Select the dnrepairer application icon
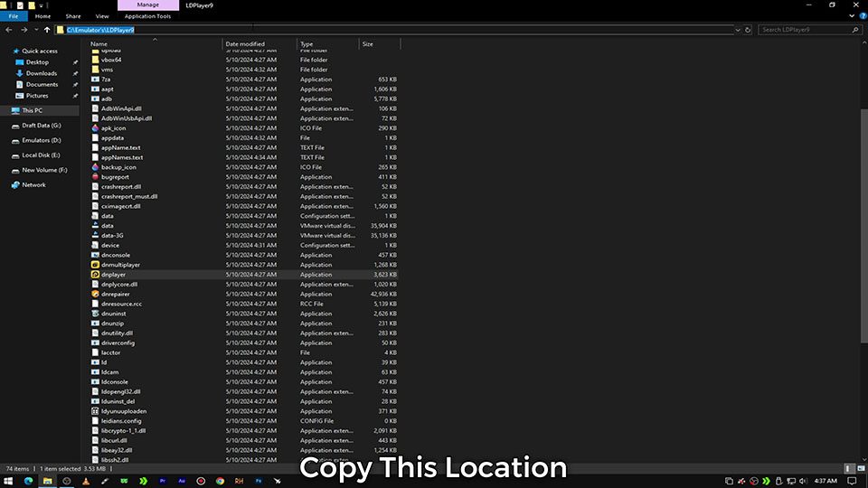 tap(95, 295)
